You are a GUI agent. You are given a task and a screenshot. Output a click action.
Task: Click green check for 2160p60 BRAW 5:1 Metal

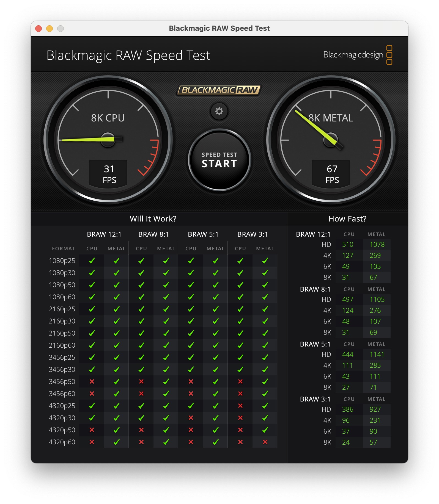click(216, 345)
